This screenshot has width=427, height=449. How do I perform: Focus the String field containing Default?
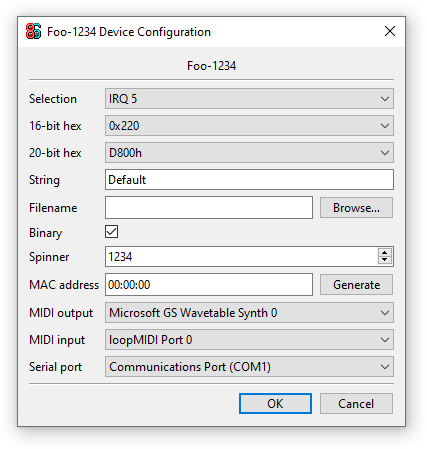coord(249,180)
